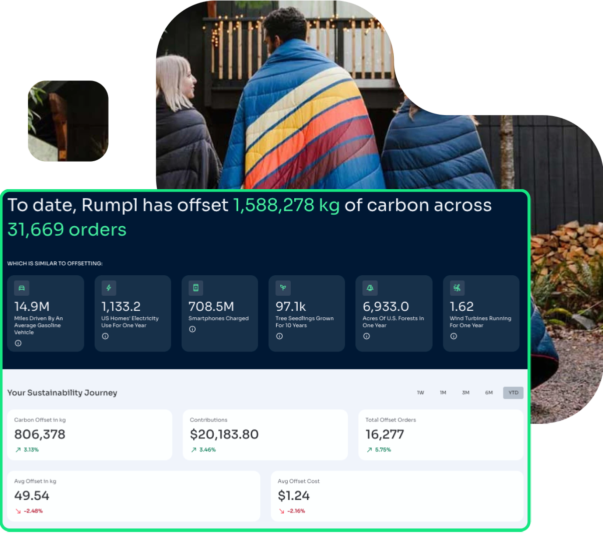Click the forest icon above 6,933.0
Screen dimensions: 603x550
(370, 288)
